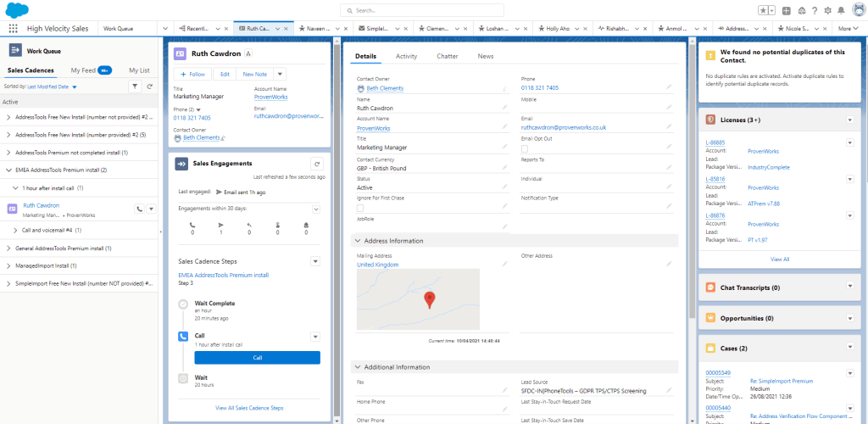
Task: Open the Help question mark icon
Action: tap(815, 10)
